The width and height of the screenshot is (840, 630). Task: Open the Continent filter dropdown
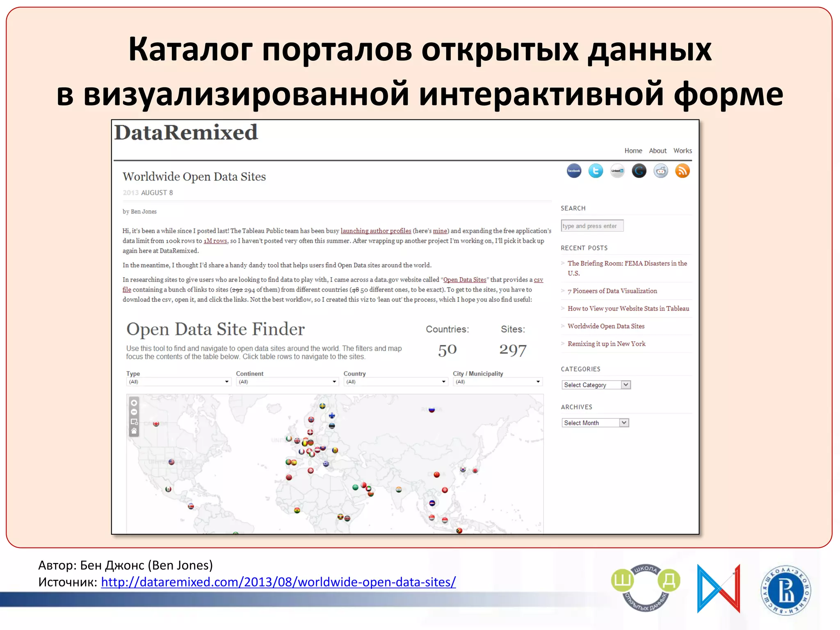pyautogui.click(x=287, y=382)
